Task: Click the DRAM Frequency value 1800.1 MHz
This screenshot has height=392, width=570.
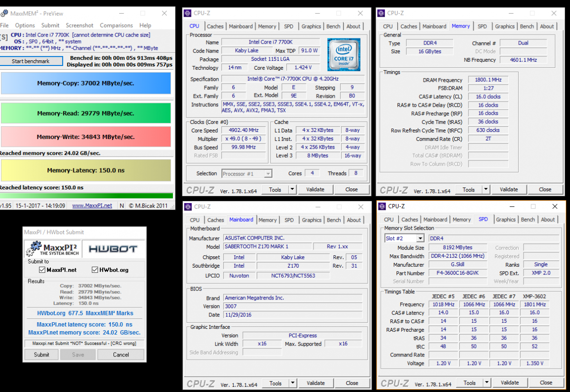Action: point(488,80)
